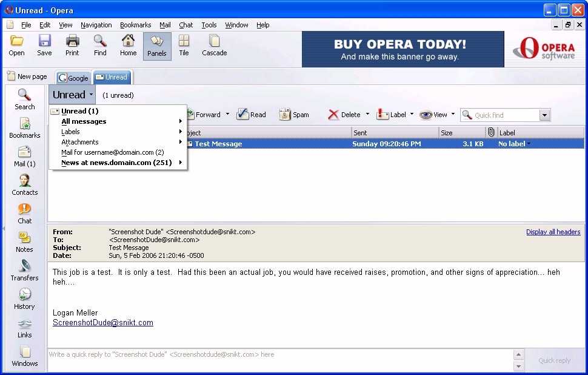The width and height of the screenshot is (588, 375).
Task: Open the History panel in the sidebar
Action: (24, 299)
